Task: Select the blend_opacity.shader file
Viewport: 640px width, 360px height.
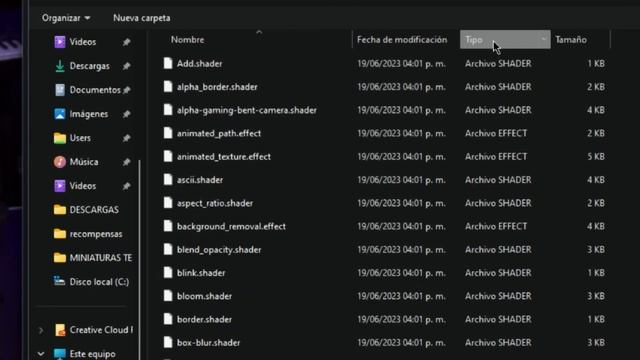Action: 219,250
